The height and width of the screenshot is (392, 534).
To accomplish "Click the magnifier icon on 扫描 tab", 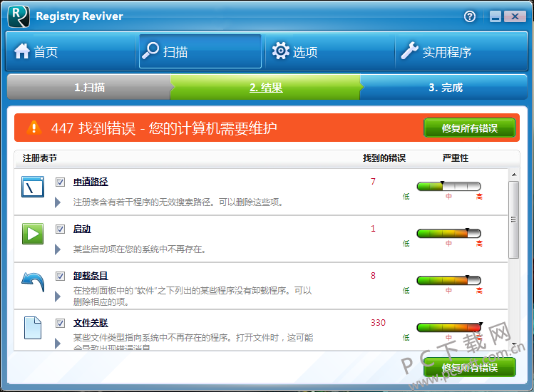I will coord(150,51).
